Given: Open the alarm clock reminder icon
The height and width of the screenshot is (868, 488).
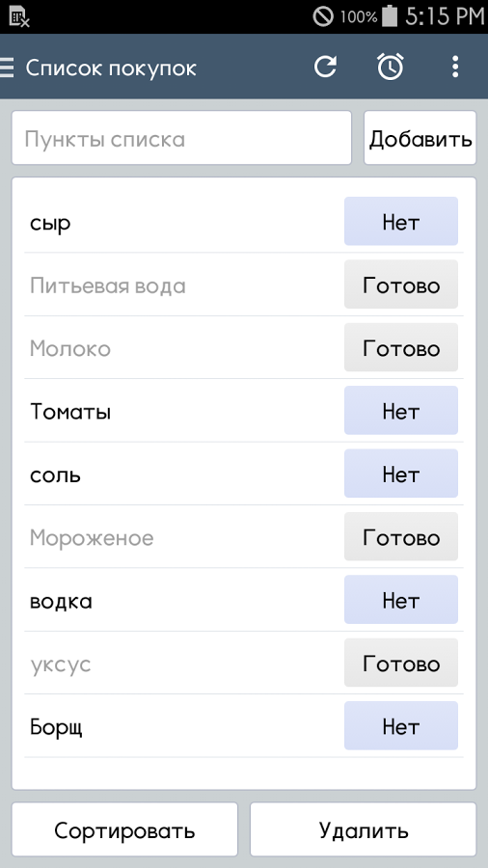Looking at the screenshot, I should [390, 67].
